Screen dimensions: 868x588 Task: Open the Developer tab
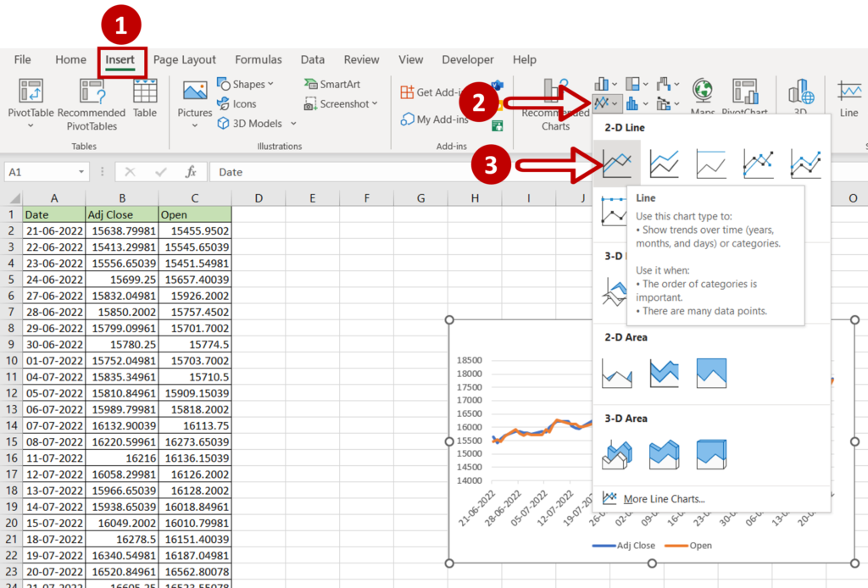[x=467, y=59]
